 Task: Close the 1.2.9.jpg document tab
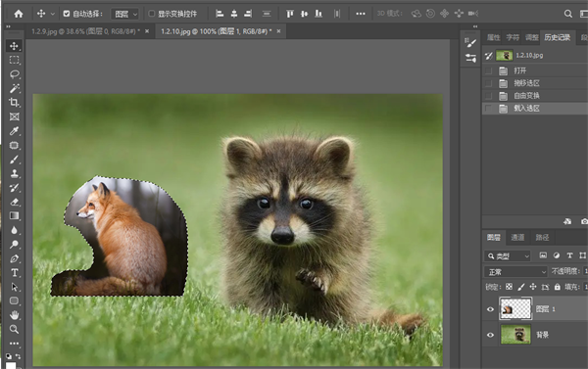(147, 31)
